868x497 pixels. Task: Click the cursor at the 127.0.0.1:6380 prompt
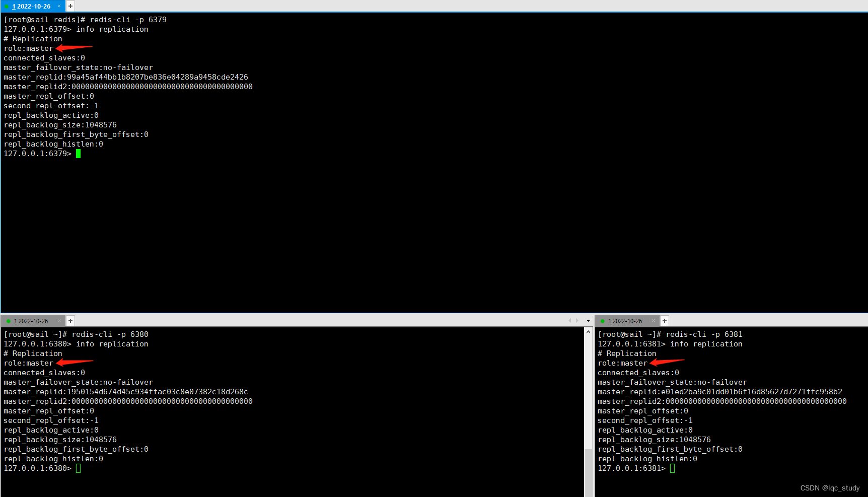pyautogui.click(x=78, y=468)
